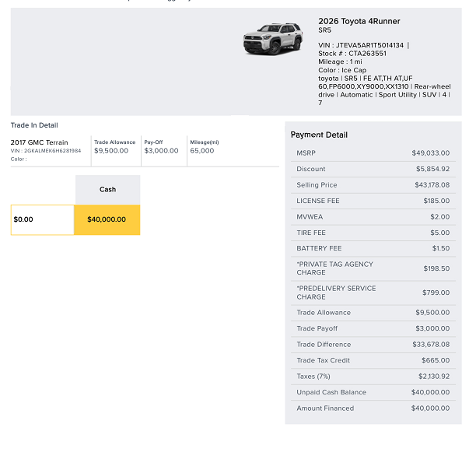Click the $799.00 predelivery amount
Viewport: 476px width, 459px height.
(x=436, y=293)
